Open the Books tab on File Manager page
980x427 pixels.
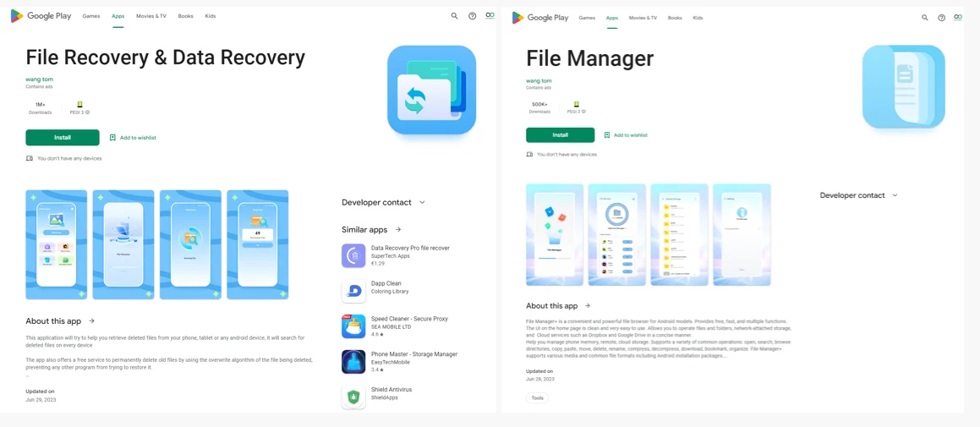tap(674, 18)
